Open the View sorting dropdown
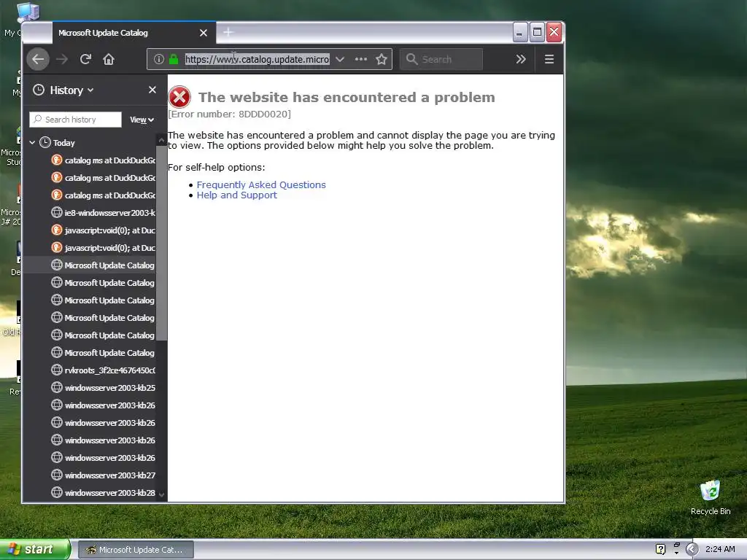The width and height of the screenshot is (747, 560). tap(142, 120)
